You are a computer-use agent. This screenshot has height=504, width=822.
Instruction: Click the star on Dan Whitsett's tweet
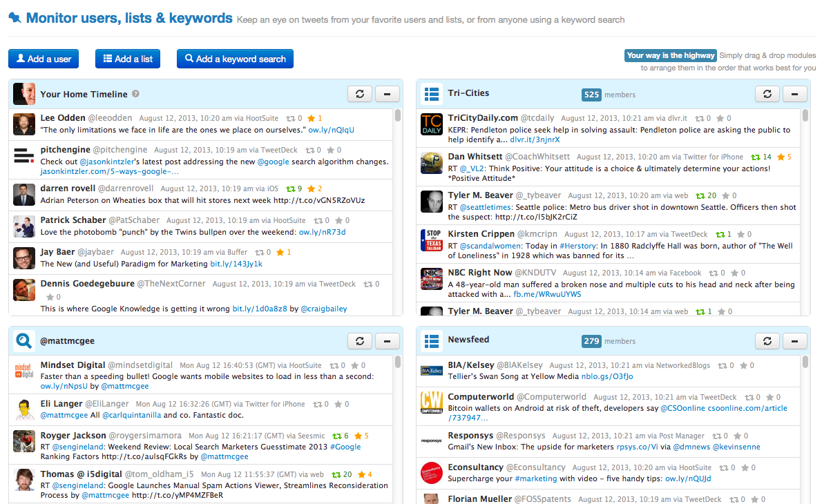pyautogui.click(x=781, y=157)
